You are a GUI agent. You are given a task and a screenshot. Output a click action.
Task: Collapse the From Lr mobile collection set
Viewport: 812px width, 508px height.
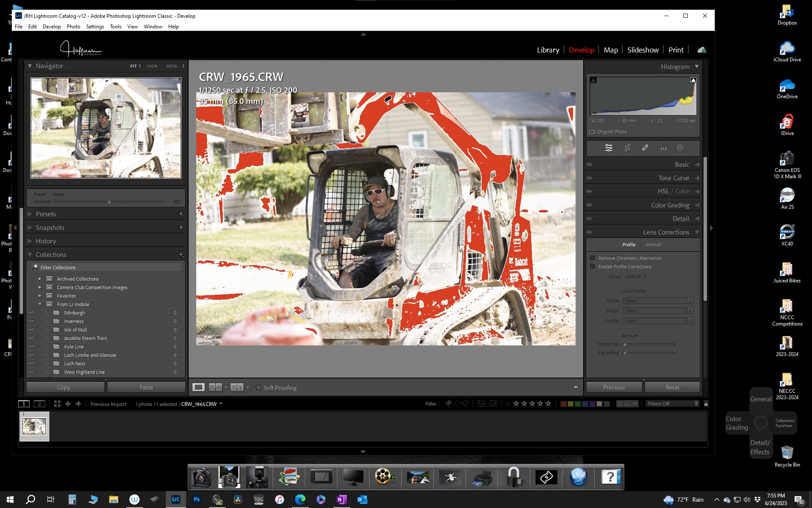pyautogui.click(x=40, y=304)
